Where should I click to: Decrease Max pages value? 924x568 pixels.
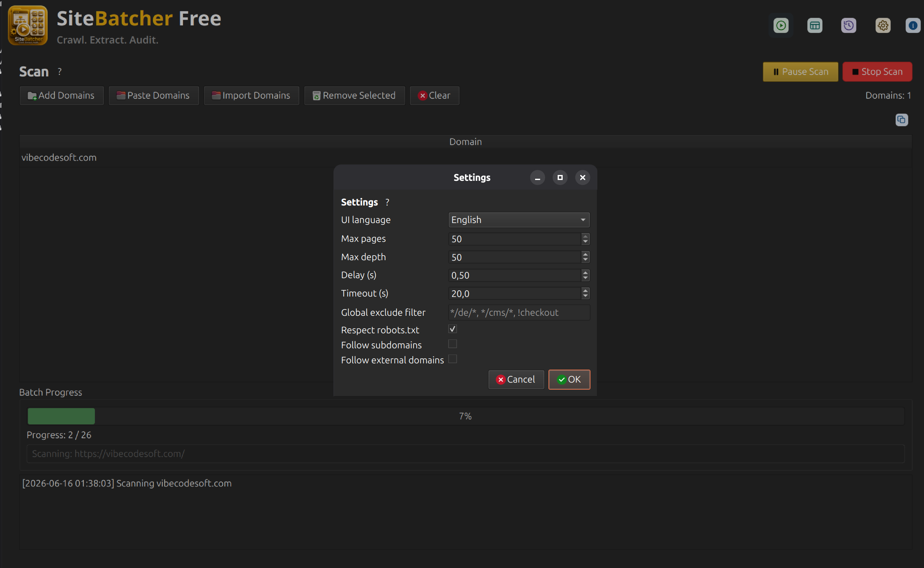pos(585,242)
